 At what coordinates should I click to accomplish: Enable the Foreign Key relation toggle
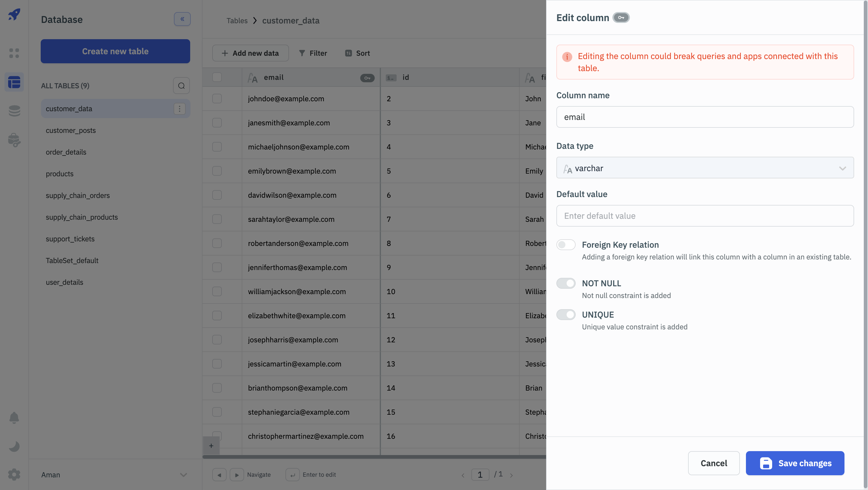566,245
